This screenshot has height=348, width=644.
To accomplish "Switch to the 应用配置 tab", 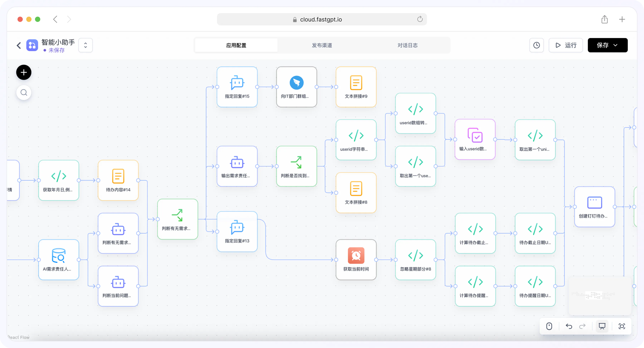I will (x=236, y=45).
